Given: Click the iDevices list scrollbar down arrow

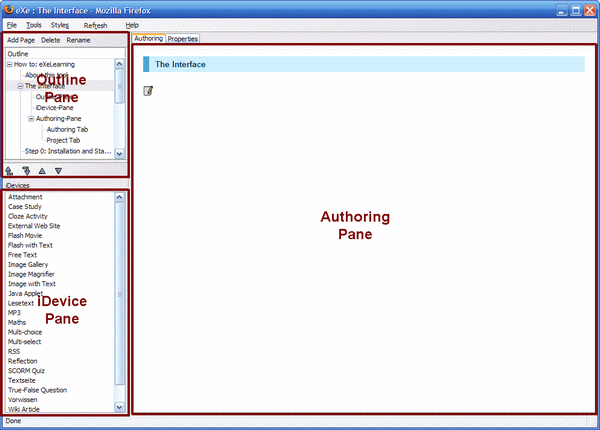Looking at the screenshot, I should tap(121, 407).
